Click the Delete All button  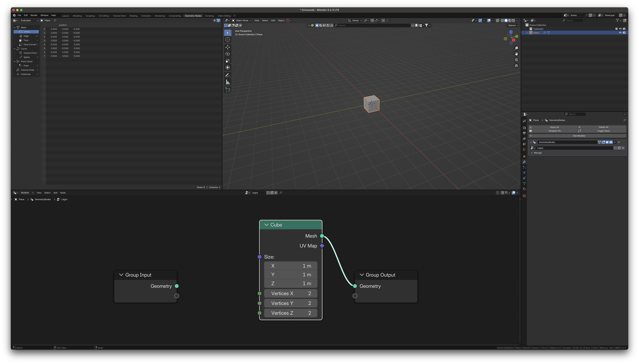click(x=602, y=127)
